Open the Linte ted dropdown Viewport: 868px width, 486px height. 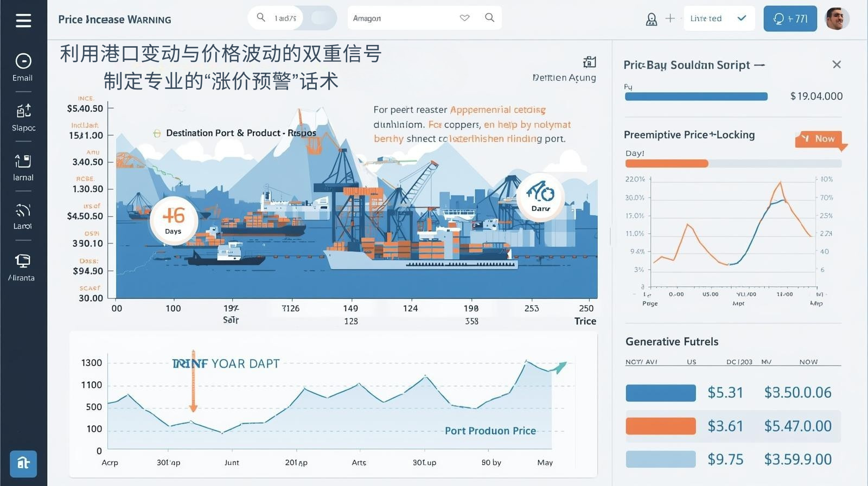(x=719, y=18)
